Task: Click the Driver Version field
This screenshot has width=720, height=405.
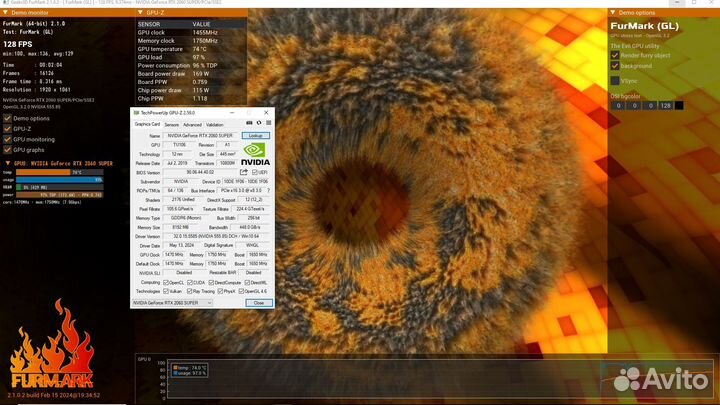Action: pos(216,236)
